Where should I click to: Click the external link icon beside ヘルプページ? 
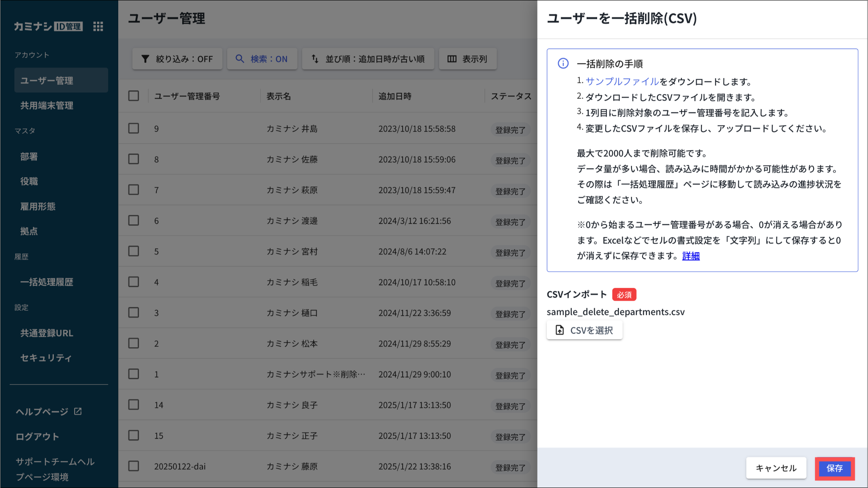[78, 411]
